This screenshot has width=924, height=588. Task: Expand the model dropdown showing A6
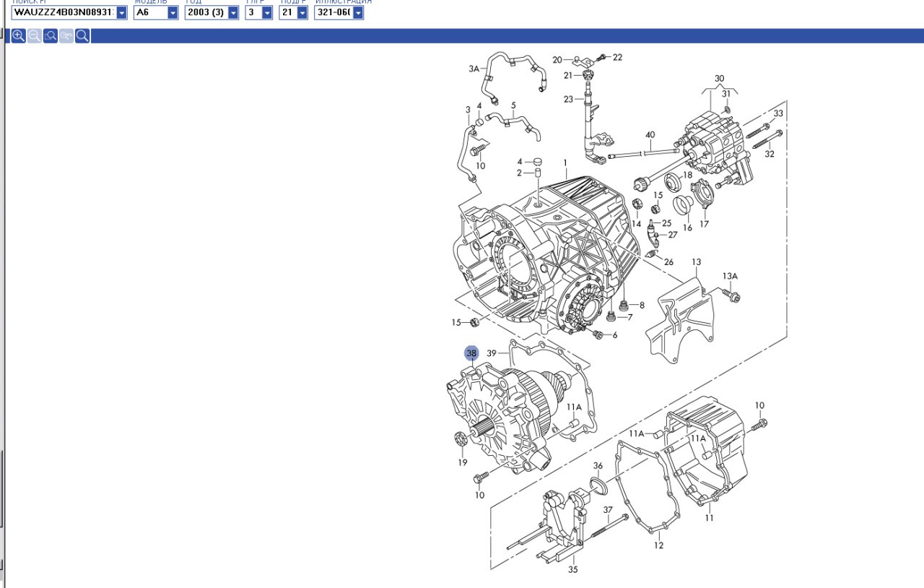(173, 13)
